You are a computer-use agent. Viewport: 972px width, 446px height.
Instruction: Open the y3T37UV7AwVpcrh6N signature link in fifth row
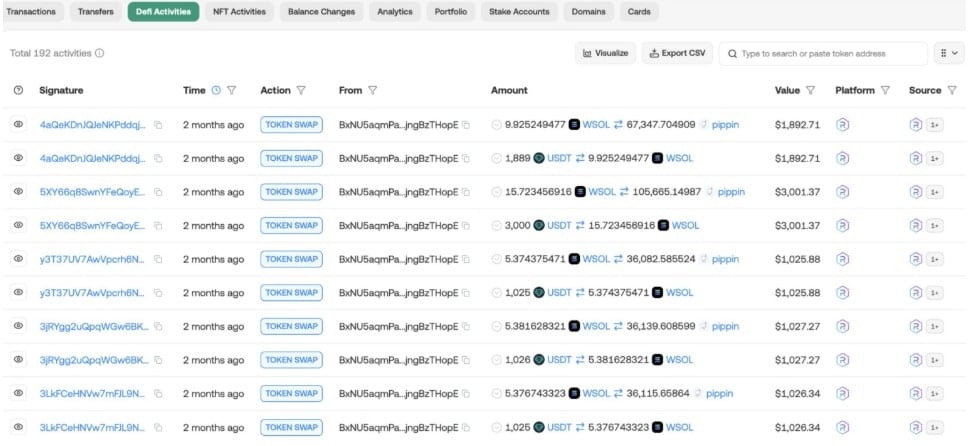click(92, 259)
